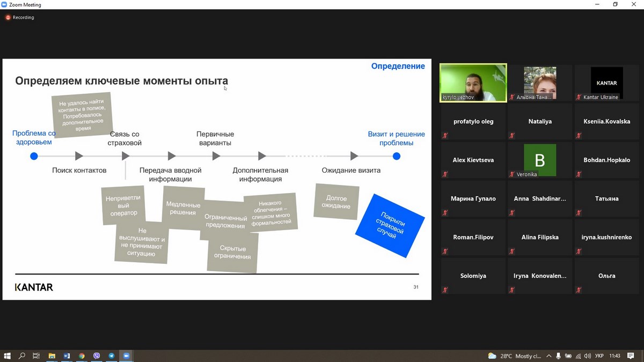The height and width of the screenshot is (362, 644).
Task: Open the Windows notification center
Action: [x=632, y=356]
